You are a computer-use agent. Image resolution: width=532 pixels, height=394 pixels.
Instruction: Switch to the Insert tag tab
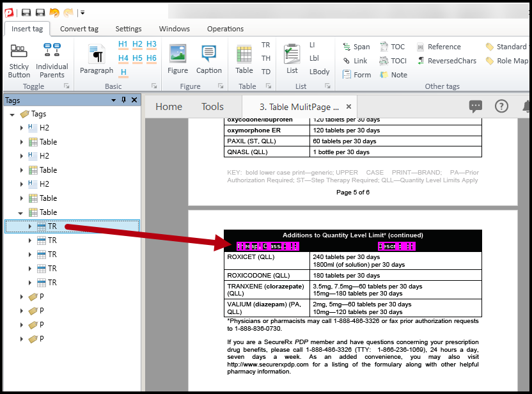(27, 29)
